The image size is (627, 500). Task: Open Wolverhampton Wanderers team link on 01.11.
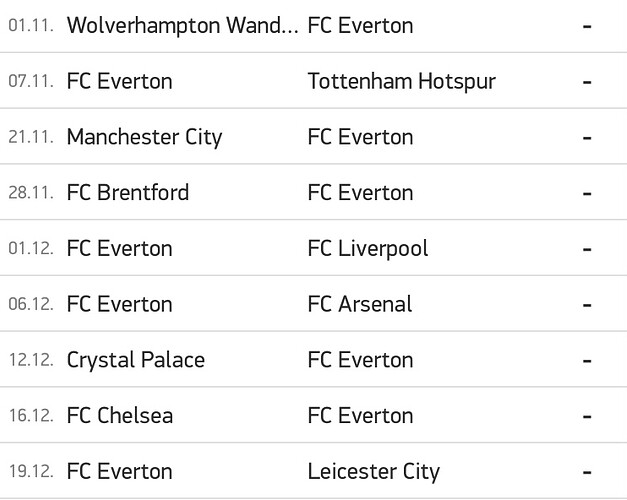pyautogui.click(x=183, y=26)
